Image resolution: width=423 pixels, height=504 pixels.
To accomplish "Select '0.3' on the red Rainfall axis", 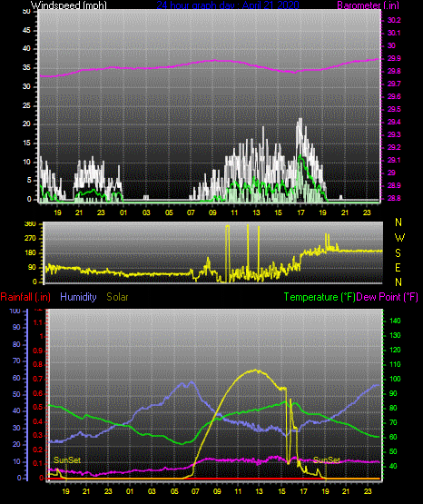I will [x=38, y=435].
